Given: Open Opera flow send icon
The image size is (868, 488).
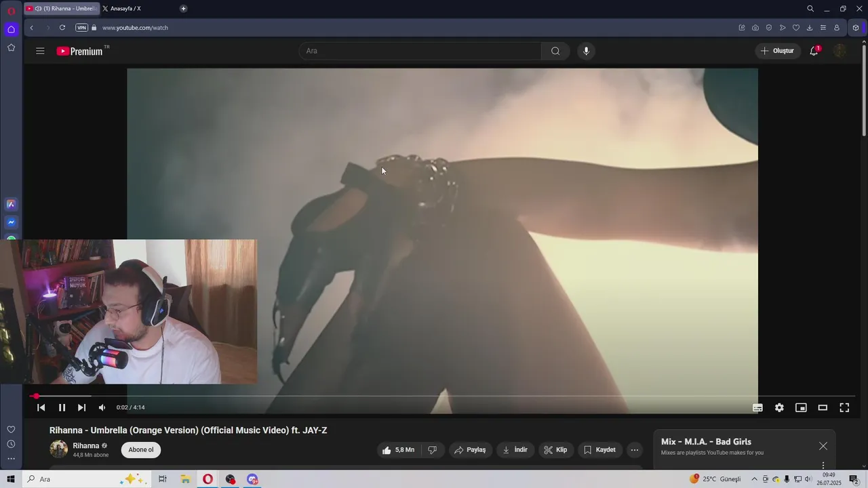Looking at the screenshot, I should coord(783,28).
